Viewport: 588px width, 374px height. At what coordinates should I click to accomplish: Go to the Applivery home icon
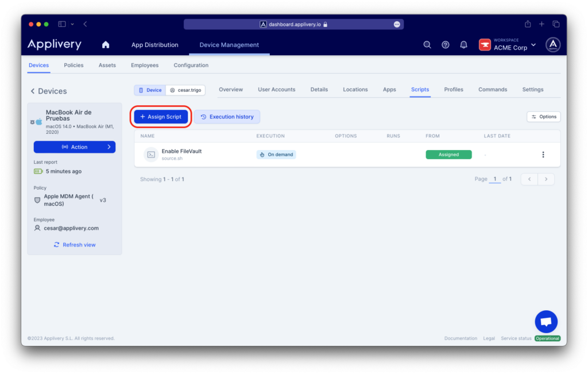pos(106,45)
